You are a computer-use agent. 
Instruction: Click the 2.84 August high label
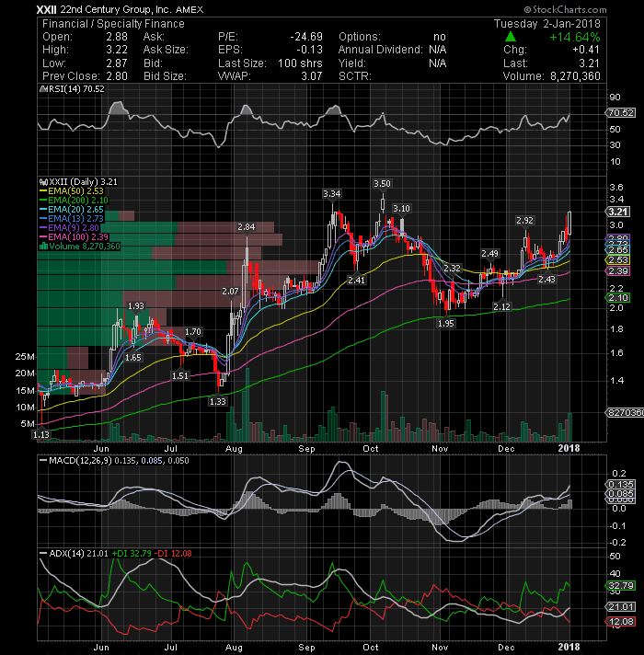pyautogui.click(x=246, y=227)
